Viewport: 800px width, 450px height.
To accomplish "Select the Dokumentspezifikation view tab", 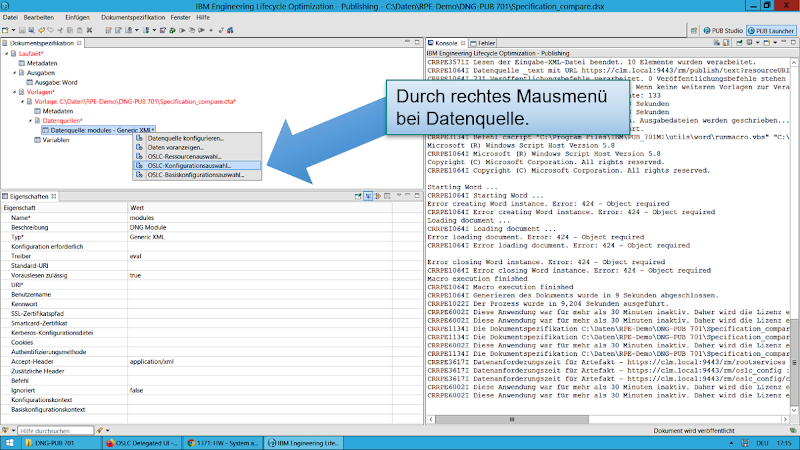I will 41,43.
